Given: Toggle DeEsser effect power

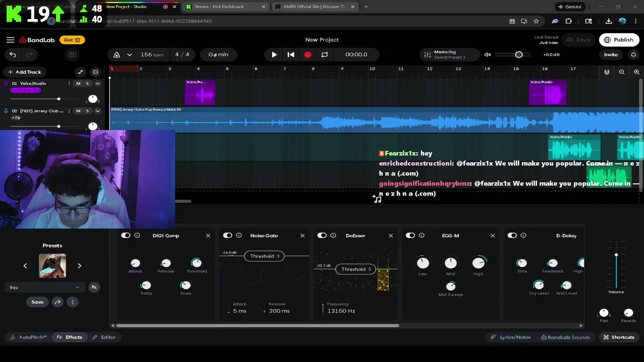Looking at the screenshot, I should 322,235.
